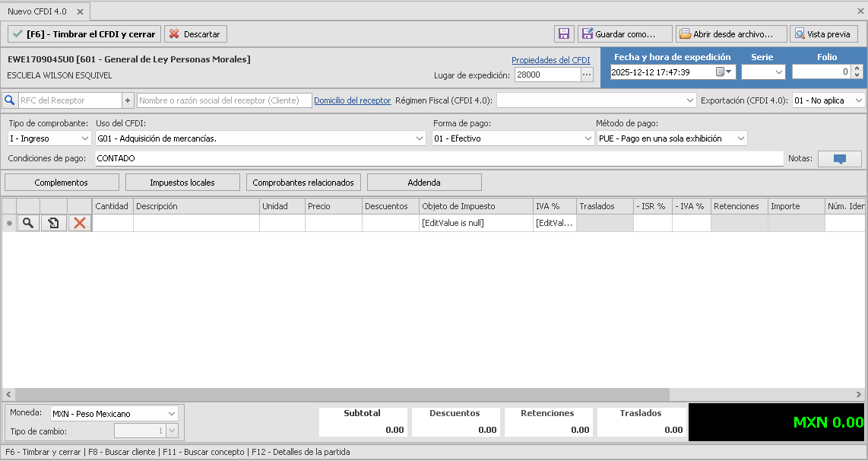Select the Nuevo CFDI 4.0 tab
This screenshot has height=461, width=868.
(37, 11)
